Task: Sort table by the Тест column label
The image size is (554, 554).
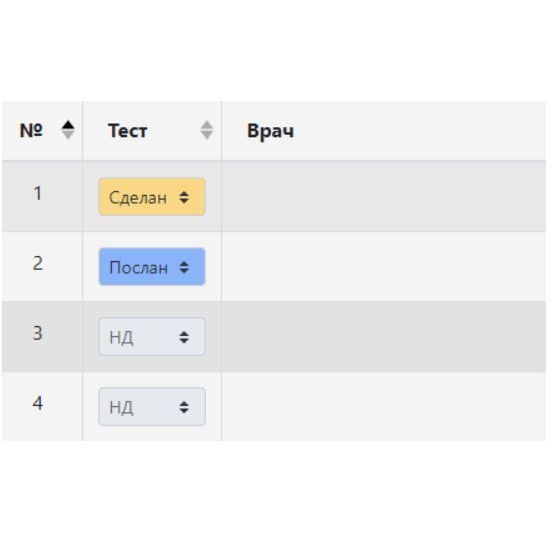Action: (128, 131)
